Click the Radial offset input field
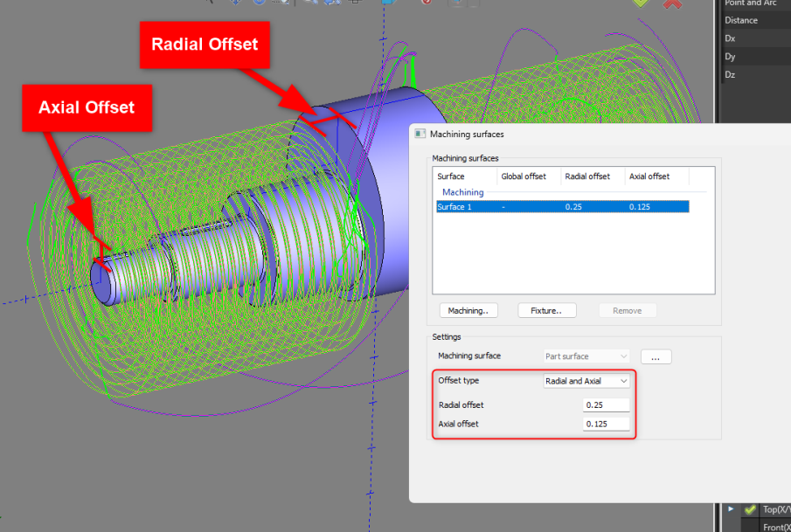 tap(606, 405)
